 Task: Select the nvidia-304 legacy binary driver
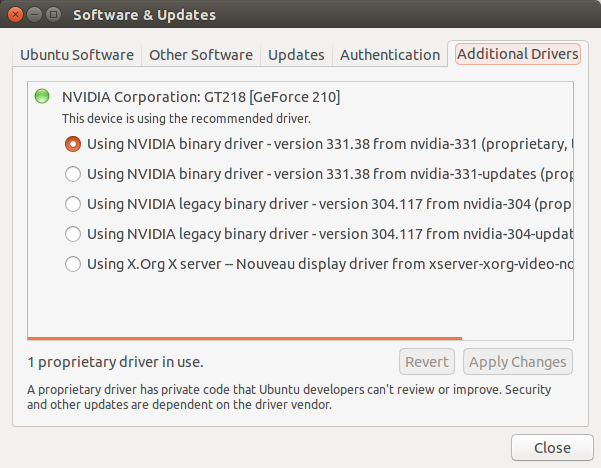pos(73,204)
